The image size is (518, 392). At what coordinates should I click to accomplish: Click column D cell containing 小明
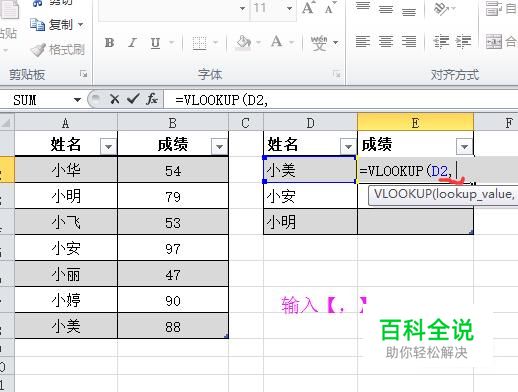tap(310, 222)
